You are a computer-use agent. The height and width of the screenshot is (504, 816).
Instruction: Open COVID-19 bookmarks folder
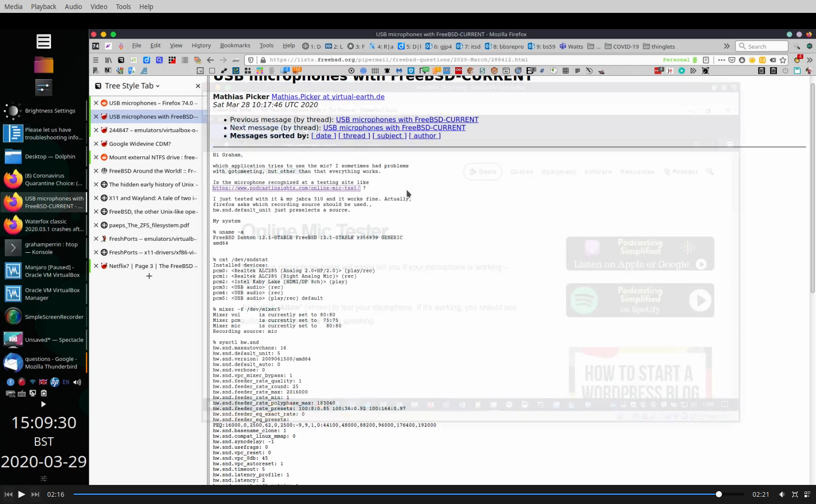pyautogui.click(x=621, y=46)
